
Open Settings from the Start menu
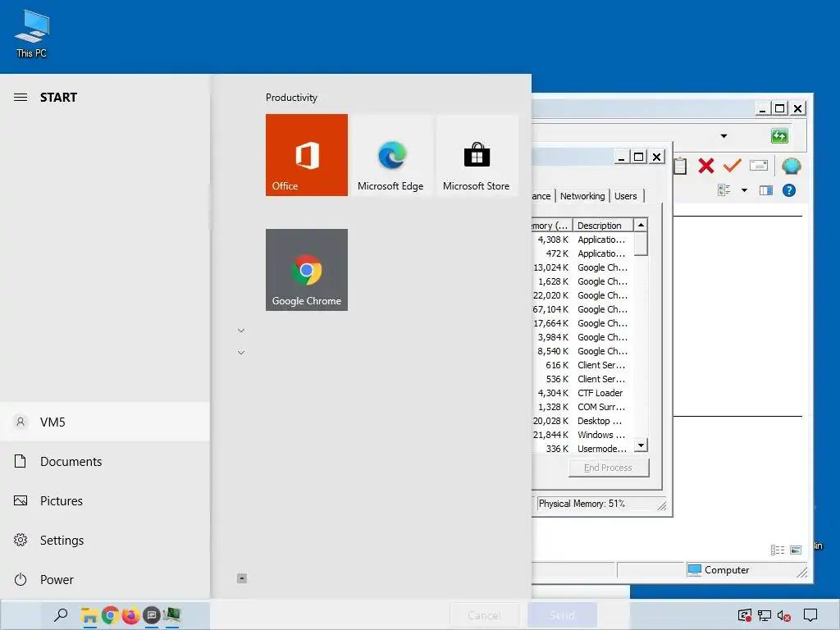pos(105,540)
